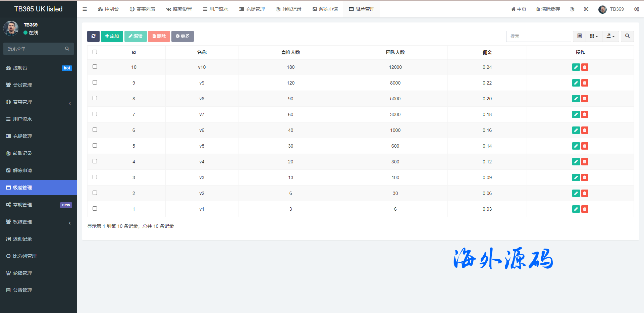Open the export data dropdown
This screenshot has height=313, width=644.
point(610,36)
